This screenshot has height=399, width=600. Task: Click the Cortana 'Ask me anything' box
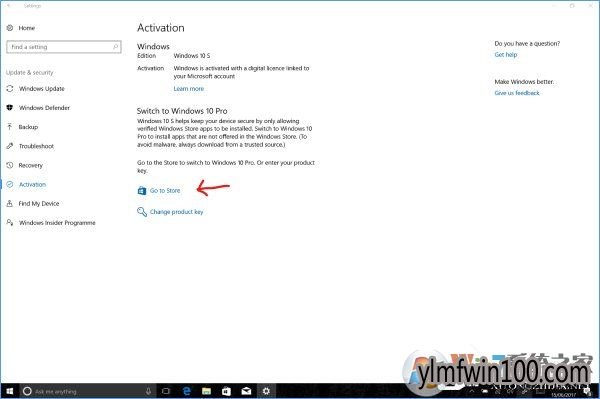pos(88,391)
